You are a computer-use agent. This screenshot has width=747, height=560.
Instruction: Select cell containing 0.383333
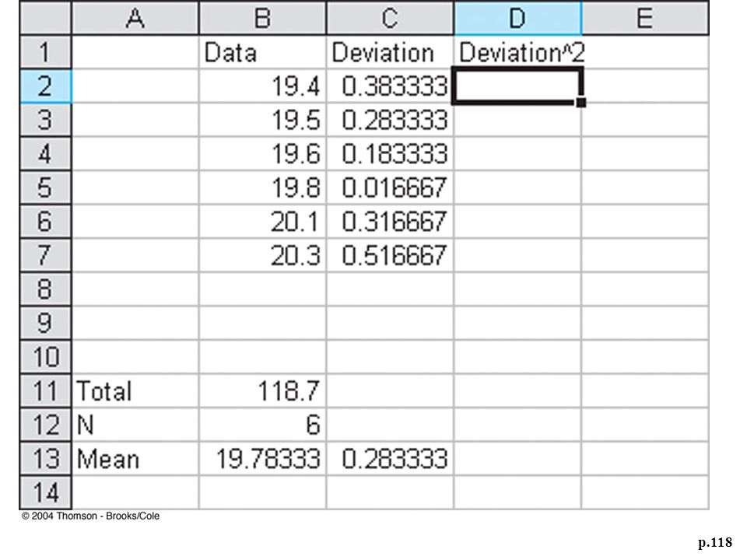click(x=390, y=86)
